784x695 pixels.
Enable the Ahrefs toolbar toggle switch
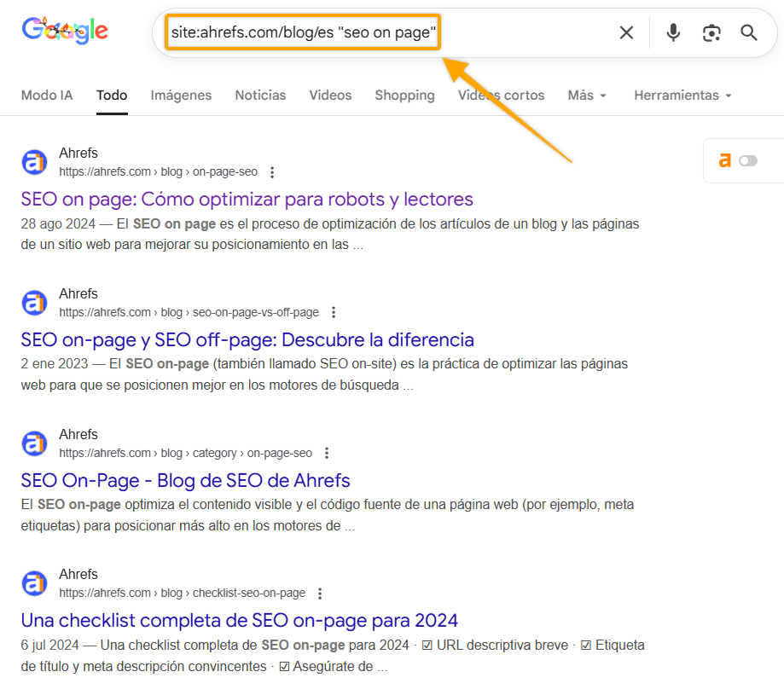coord(747,160)
